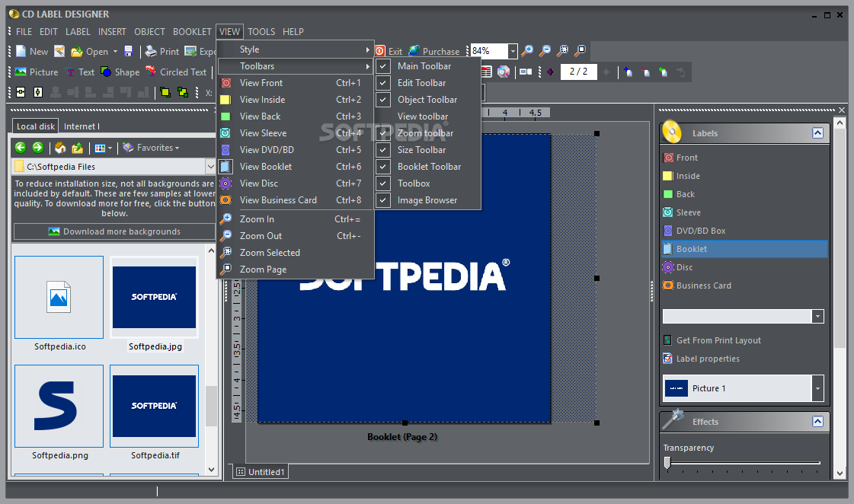Click the Local disk tab
Screen dimensions: 854x504
point(35,126)
